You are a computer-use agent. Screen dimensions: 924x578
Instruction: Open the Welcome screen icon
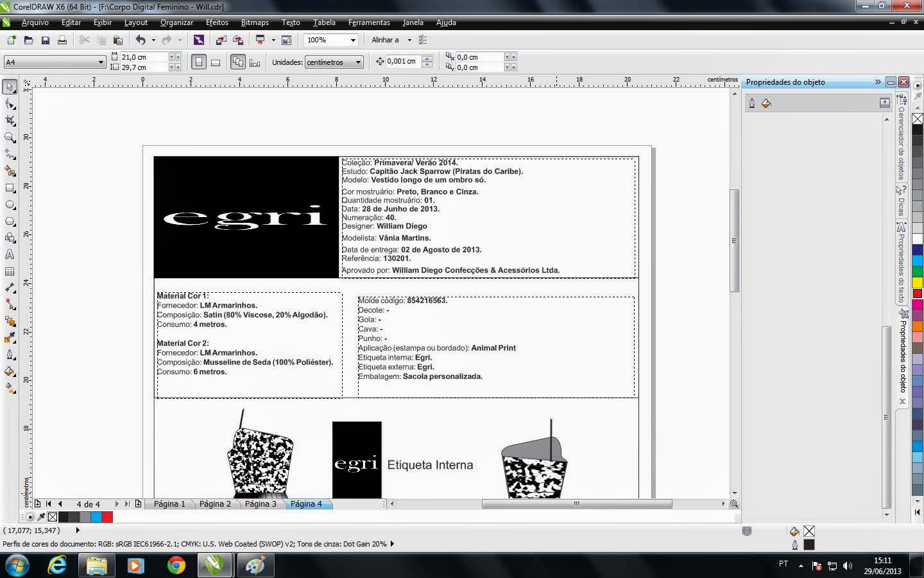tap(286, 40)
